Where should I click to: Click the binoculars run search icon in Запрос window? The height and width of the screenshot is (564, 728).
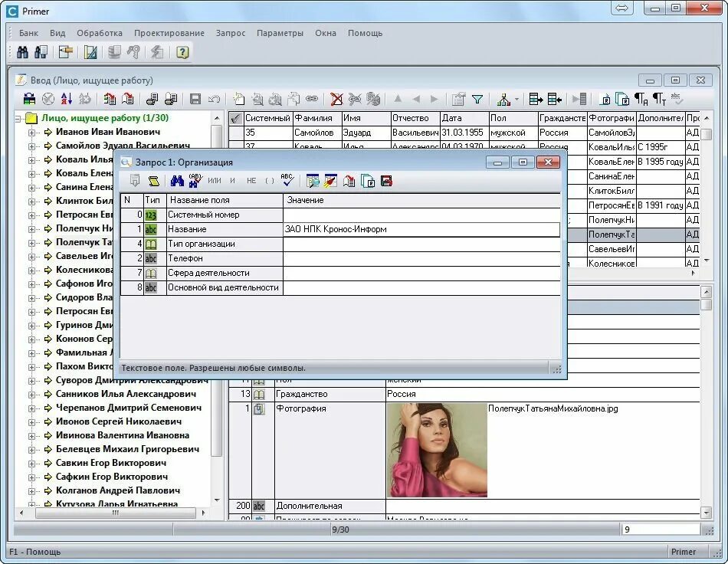tap(177, 181)
